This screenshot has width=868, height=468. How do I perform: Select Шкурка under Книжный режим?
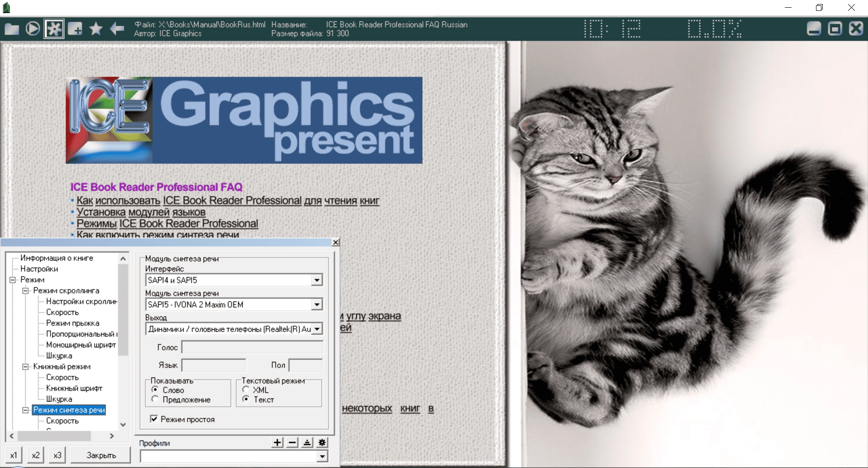59,399
